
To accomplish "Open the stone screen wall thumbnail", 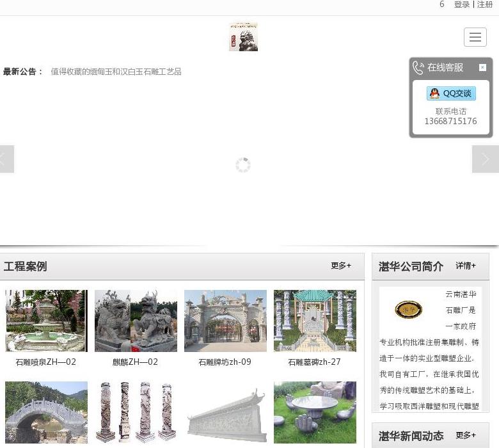I will [x=225, y=412].
